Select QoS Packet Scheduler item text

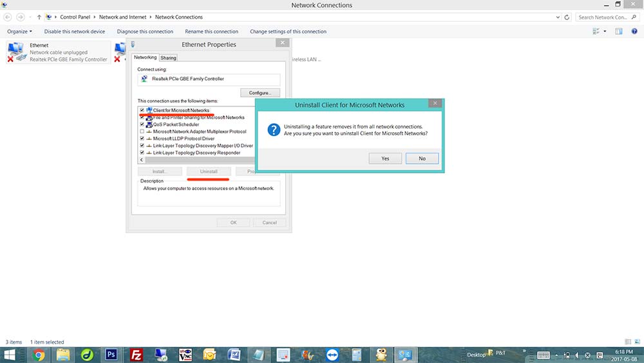coord(176,124)
